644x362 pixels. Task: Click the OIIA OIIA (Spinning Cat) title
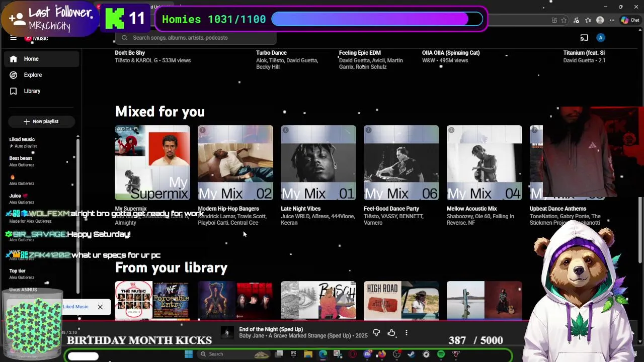[x=451, y=53]
